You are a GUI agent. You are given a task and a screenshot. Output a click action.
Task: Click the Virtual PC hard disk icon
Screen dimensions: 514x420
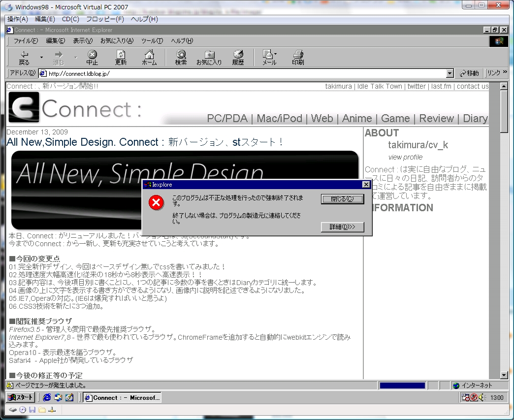tap(13, 410)
